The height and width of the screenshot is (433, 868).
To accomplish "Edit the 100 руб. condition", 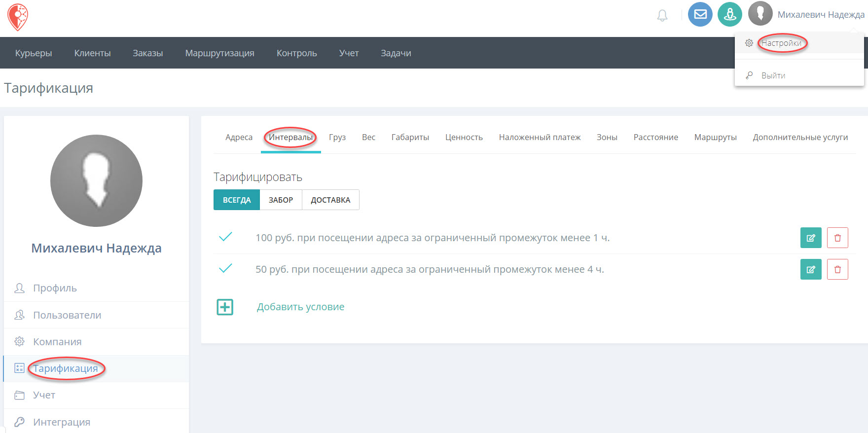I will [x=811, y=238].
